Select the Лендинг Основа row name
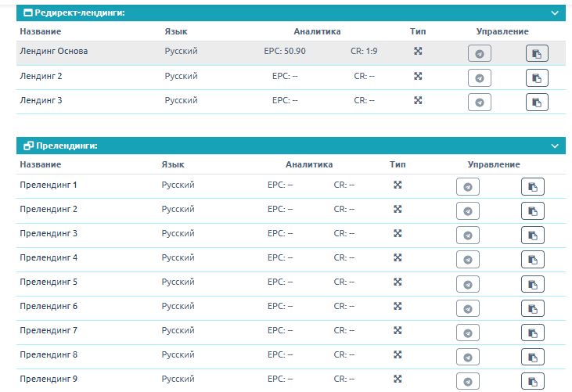 click(x=54, y=51)
